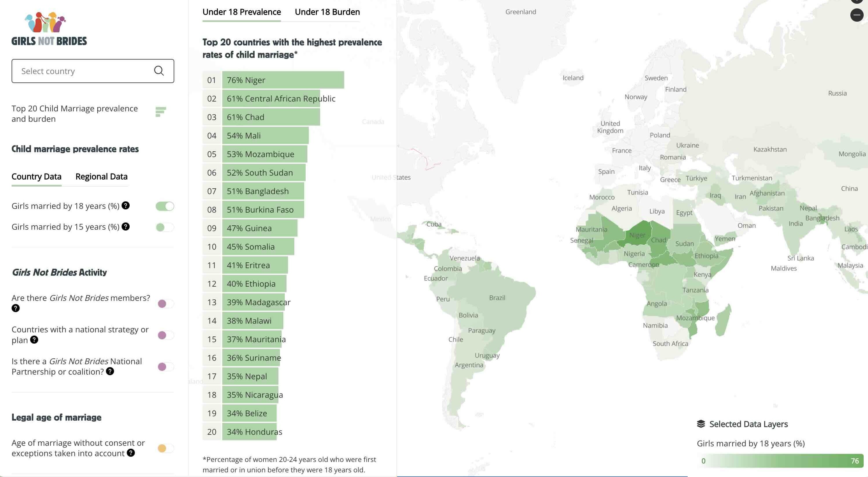Screen dimensions: 868x477
Task: Open help for Age of marriage without consent
Action: 131,453
